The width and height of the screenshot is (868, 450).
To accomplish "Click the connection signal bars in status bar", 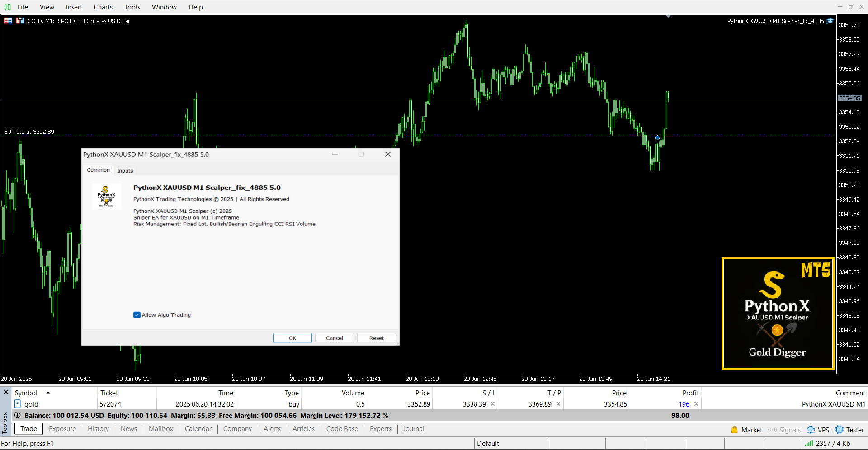I will pyautogui.click(x=809, y=443).
